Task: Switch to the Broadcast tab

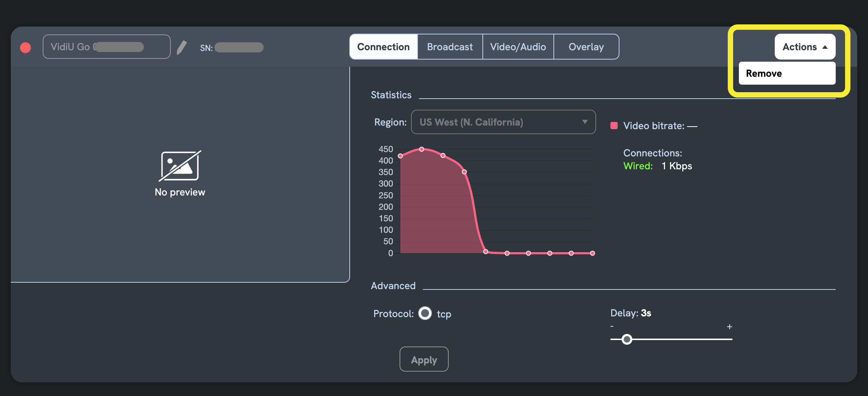Action: (449, 46)
